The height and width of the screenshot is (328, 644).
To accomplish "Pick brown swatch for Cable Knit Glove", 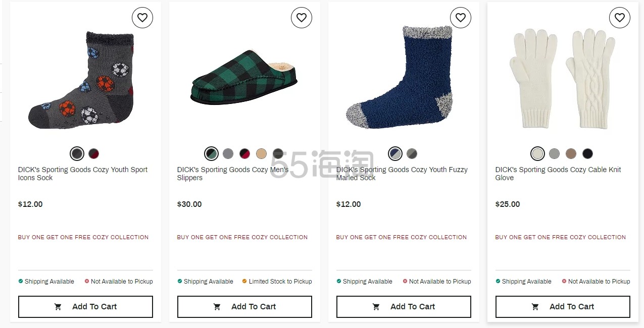I will [571, 153].
